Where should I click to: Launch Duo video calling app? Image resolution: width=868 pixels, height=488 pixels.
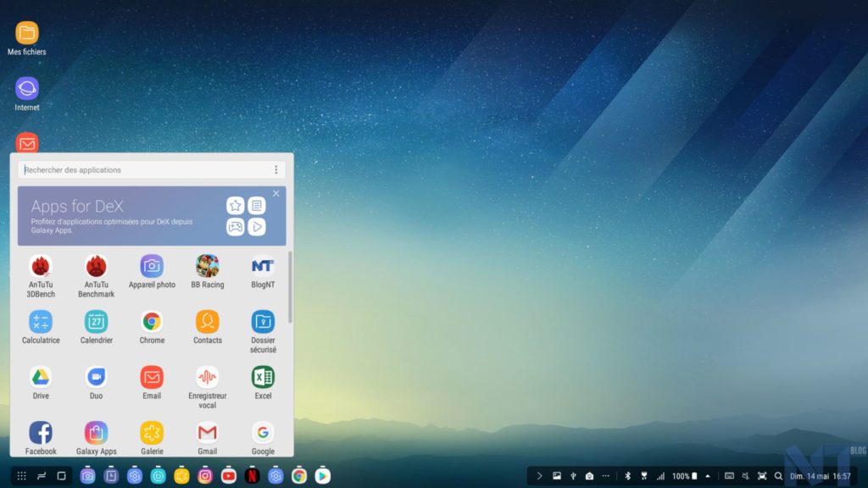point(96,383)
